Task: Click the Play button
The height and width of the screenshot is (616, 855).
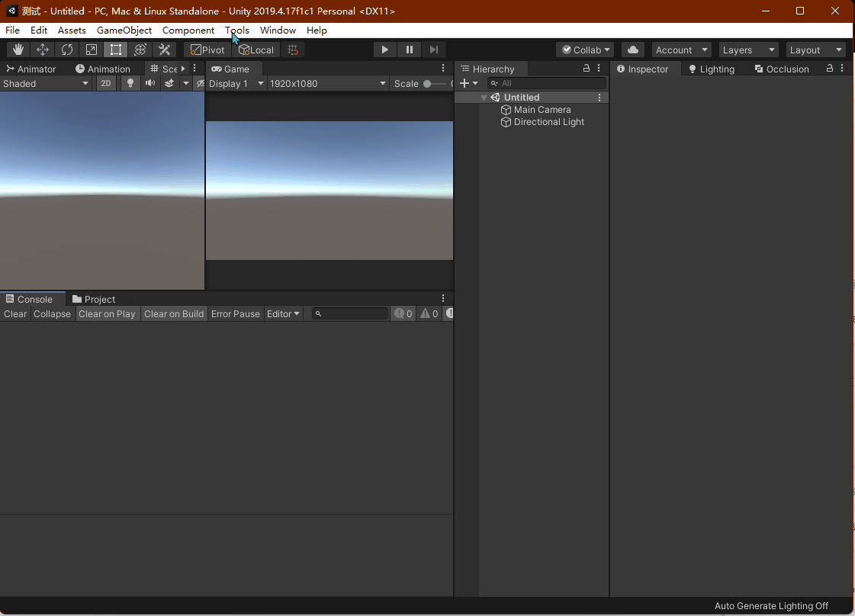Action: pos(385,50)
